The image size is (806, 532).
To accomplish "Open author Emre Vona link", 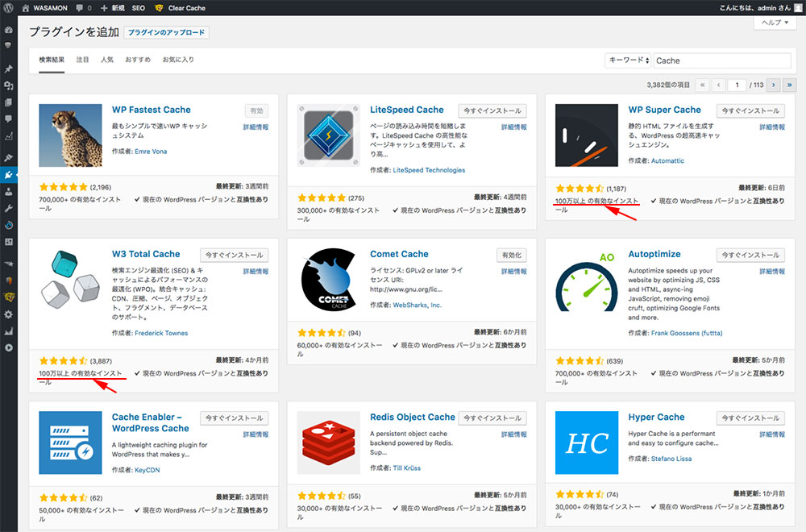I will (x=151, y=151).
